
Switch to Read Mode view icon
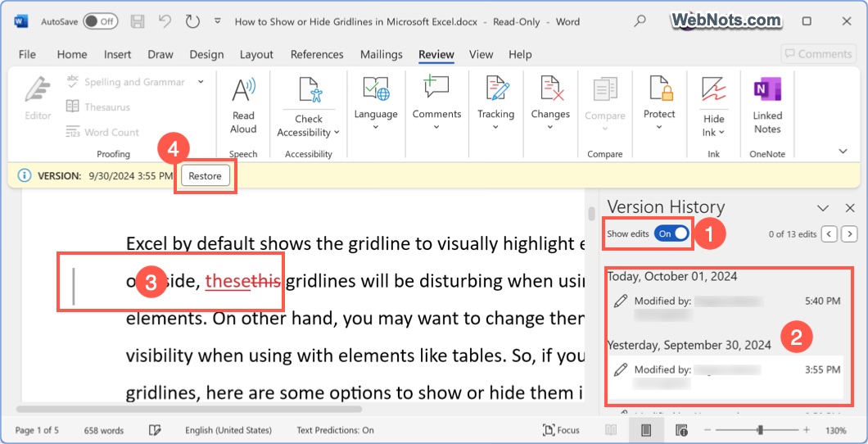[611, 430]
